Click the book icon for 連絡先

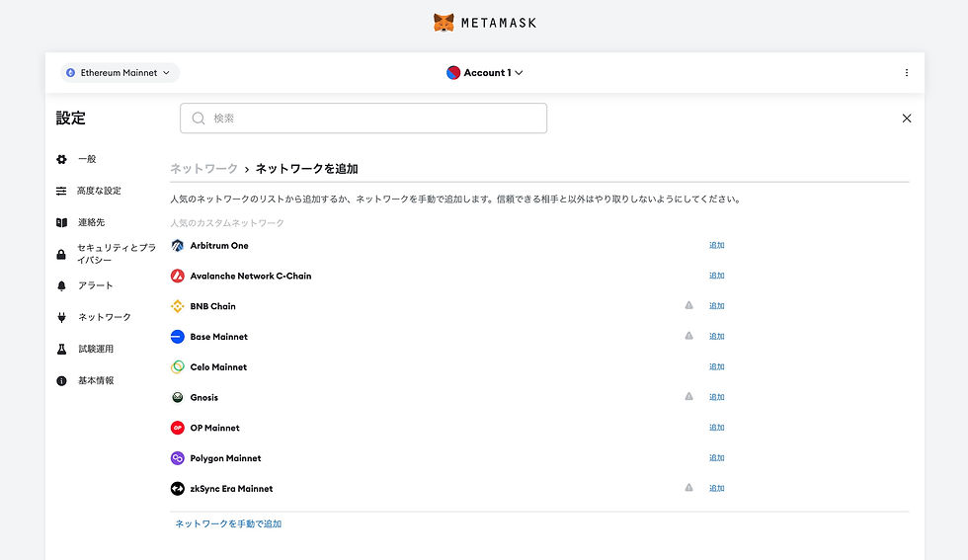61,222
